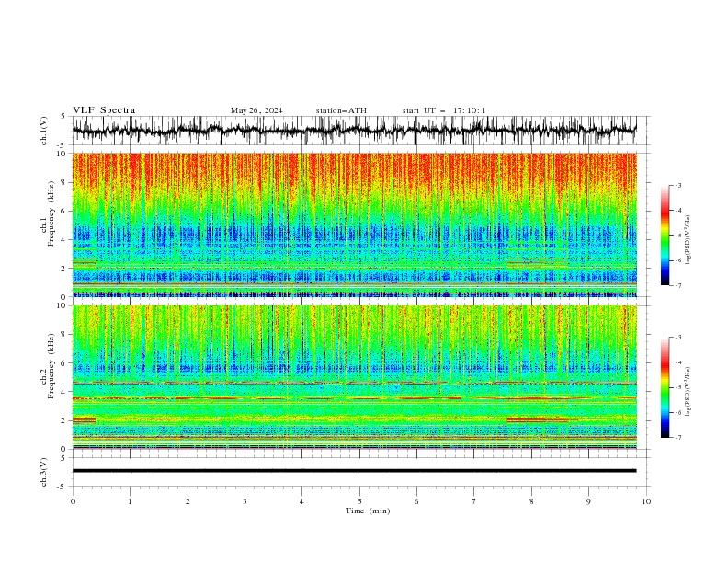The image size is (728, 563).
Task: Click the 'Time (min)' axis label
Action: tap(368, 511)
